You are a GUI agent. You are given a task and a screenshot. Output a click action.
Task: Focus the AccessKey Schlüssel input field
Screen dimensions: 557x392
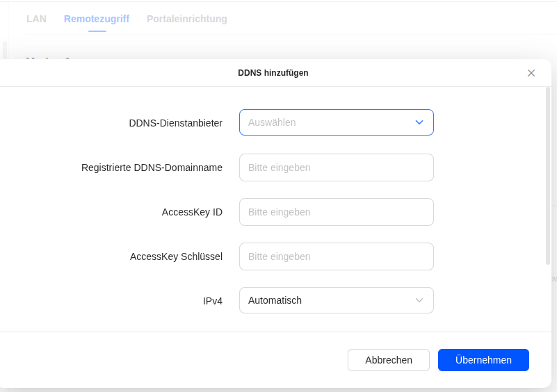tap(337, 256)
